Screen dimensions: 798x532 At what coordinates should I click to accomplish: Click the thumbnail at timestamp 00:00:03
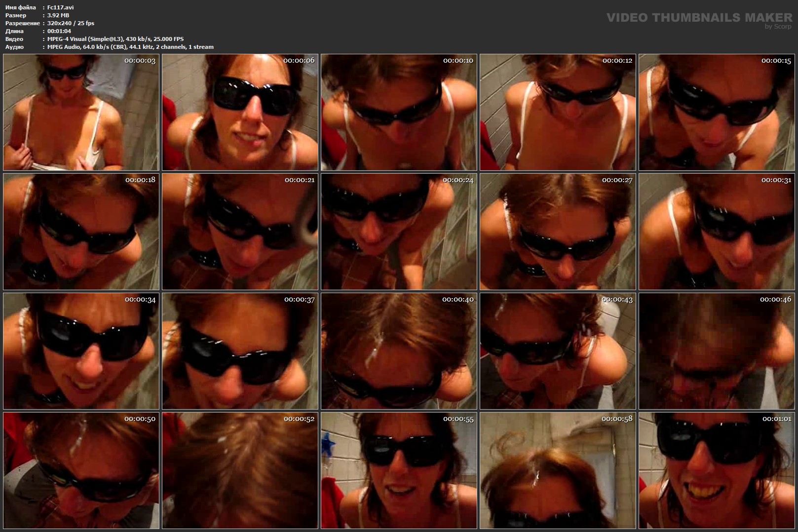(x=81, y=113)
